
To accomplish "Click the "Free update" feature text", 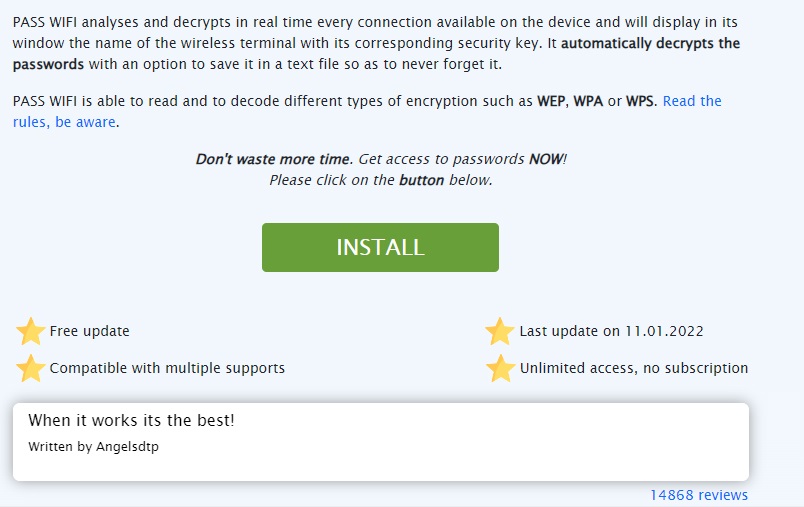I will pos(89,331).
